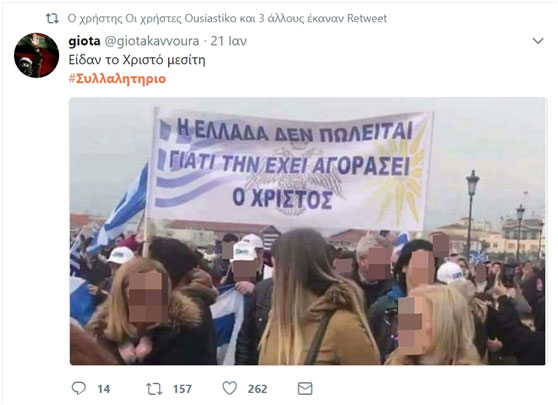Open the attached protest photo
The height and width of the screenshot is (405, 558).
tap(308, 231)
